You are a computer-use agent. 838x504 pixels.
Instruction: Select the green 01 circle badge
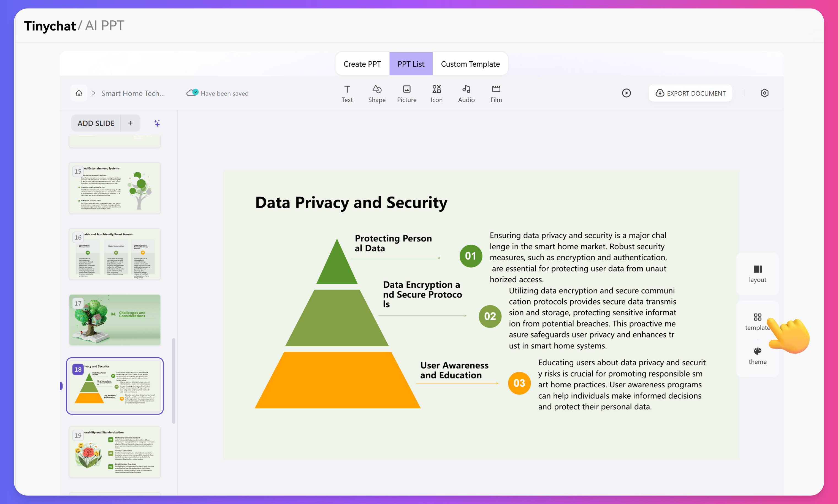[470, 256]
